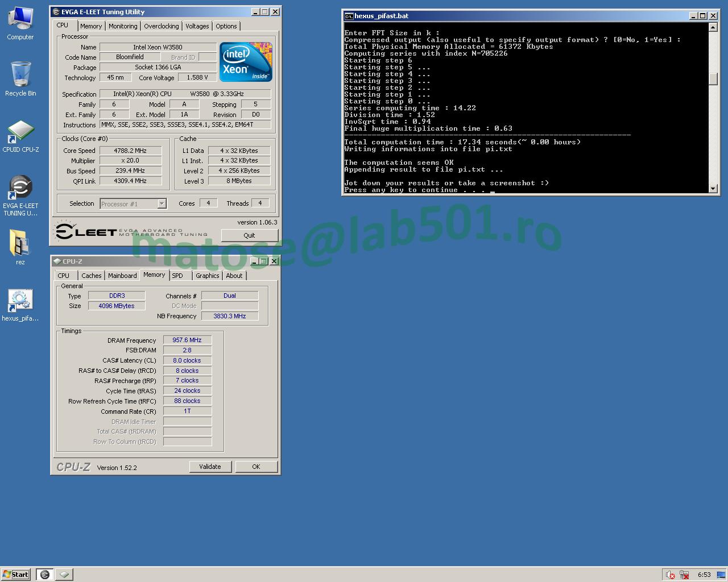The width and height of the screenshot is (728, 582).
Task: Click the Row Refresh Cycle 88 clocks value
Action: tap(187, 401)
